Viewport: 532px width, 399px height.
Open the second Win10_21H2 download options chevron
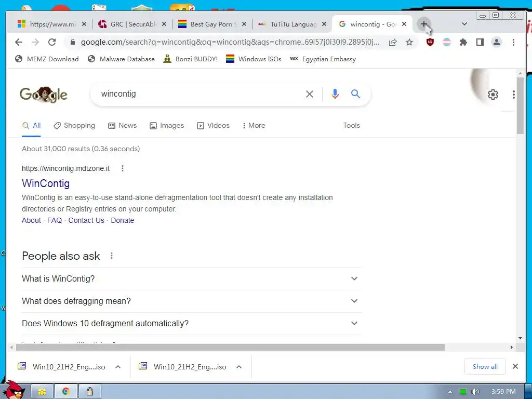[x=239, y=367]
